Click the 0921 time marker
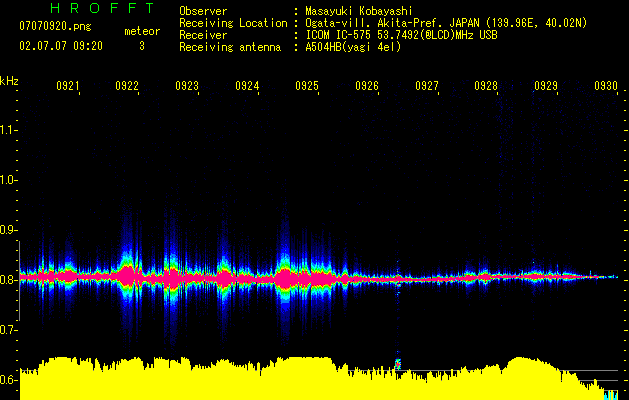The image size is (629, 400). click(67, 86)
